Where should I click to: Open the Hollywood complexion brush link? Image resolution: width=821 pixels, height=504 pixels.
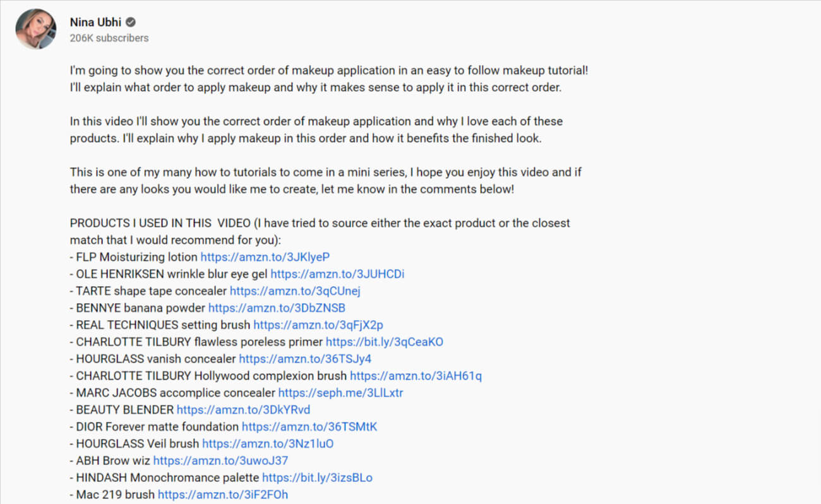(416, 376)
